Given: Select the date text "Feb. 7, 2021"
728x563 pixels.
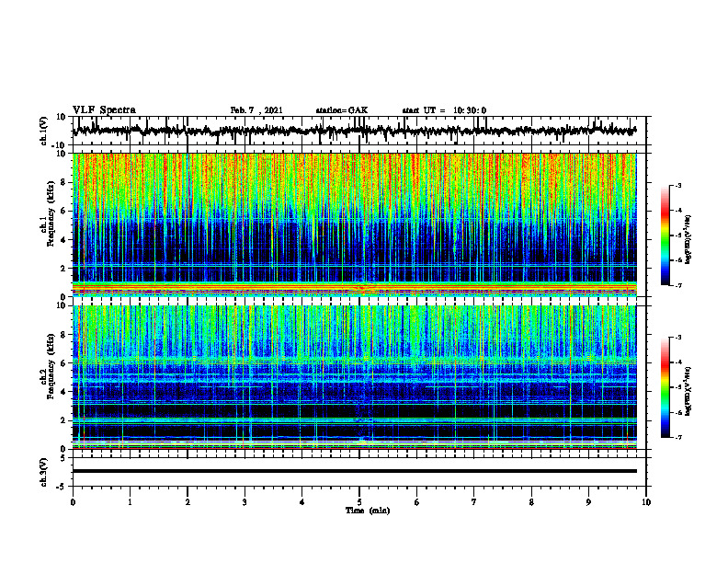Looking at the screenshot, I should (x=256, y=110).
